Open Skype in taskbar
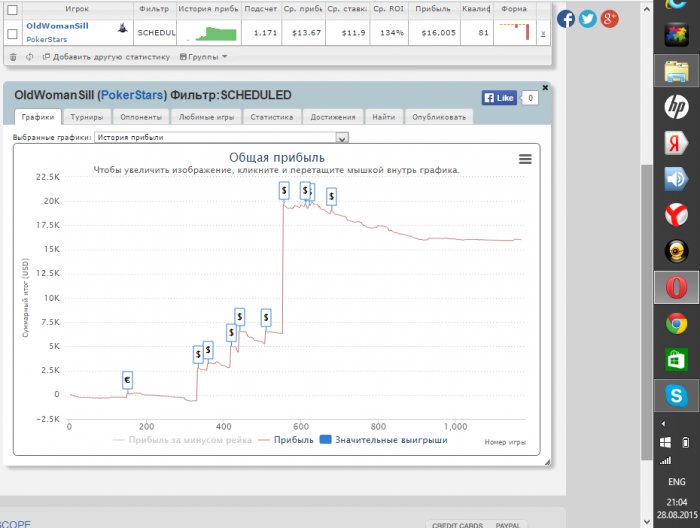Viewport: 700px width, 528px height. (x=676, y=395)
